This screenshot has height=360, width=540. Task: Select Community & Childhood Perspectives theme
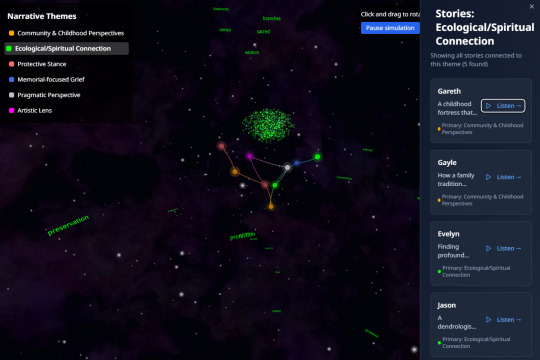click(x=66, y=33)
